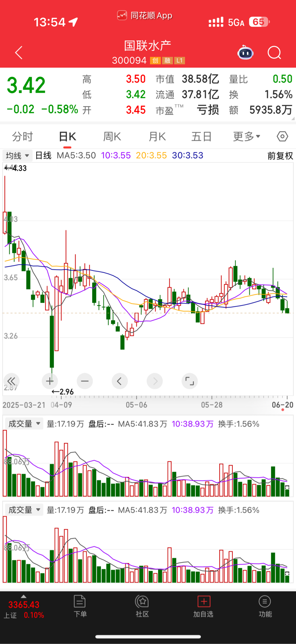Open 均线 indicator dropdown
Screen dimensions: 296x644
(x=17, y=156)
